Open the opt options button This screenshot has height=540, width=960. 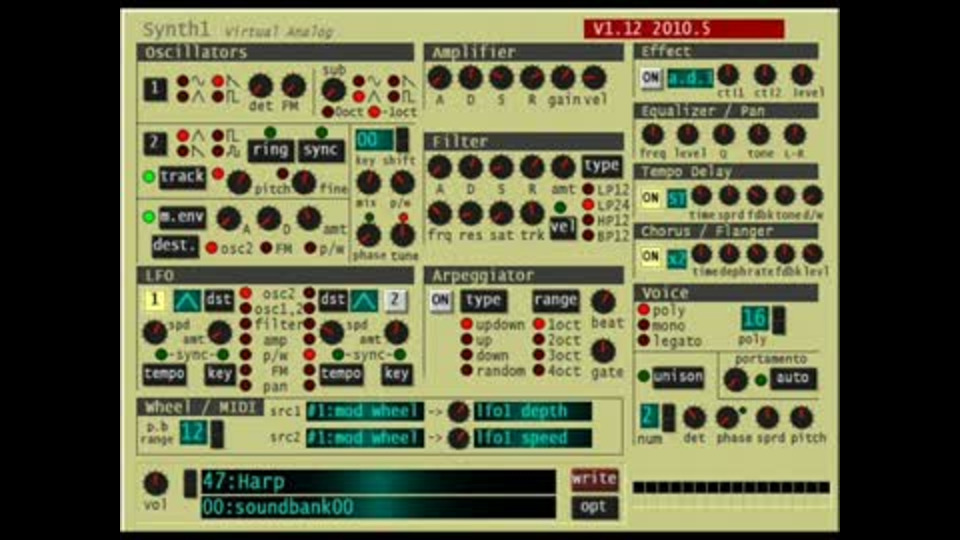point(594,507)
